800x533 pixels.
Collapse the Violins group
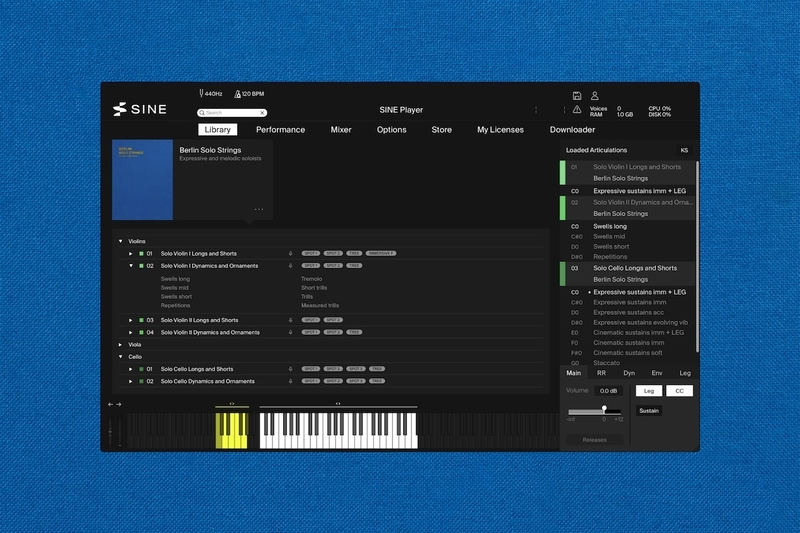click(x=120, y=241)
